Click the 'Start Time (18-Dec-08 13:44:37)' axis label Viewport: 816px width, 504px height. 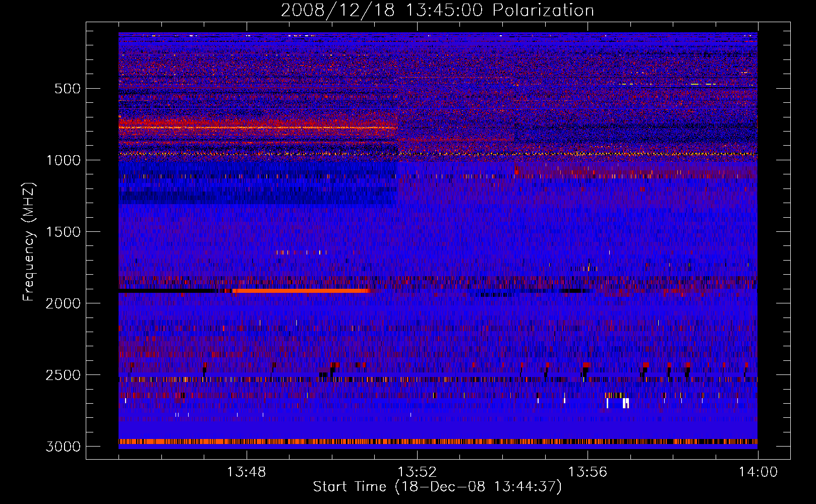pos(437,487)
